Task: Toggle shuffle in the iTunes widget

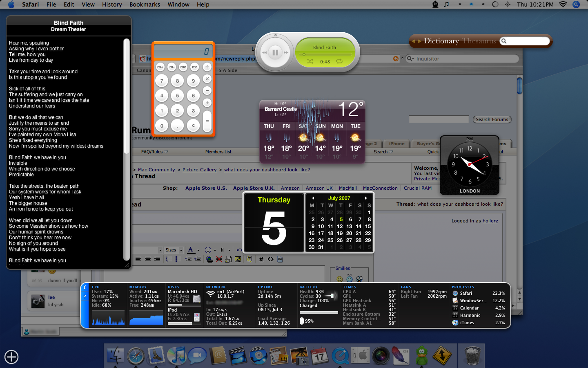Action: 310,62
